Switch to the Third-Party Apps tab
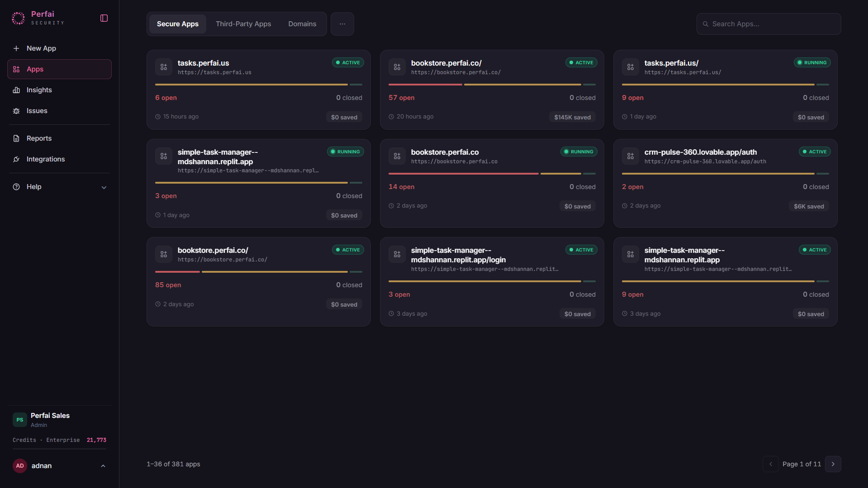 pyautogui.click(x=243, y=24)
